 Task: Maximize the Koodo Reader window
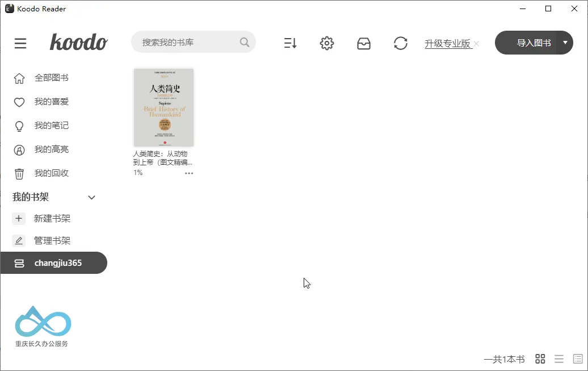tap(548, 9)
